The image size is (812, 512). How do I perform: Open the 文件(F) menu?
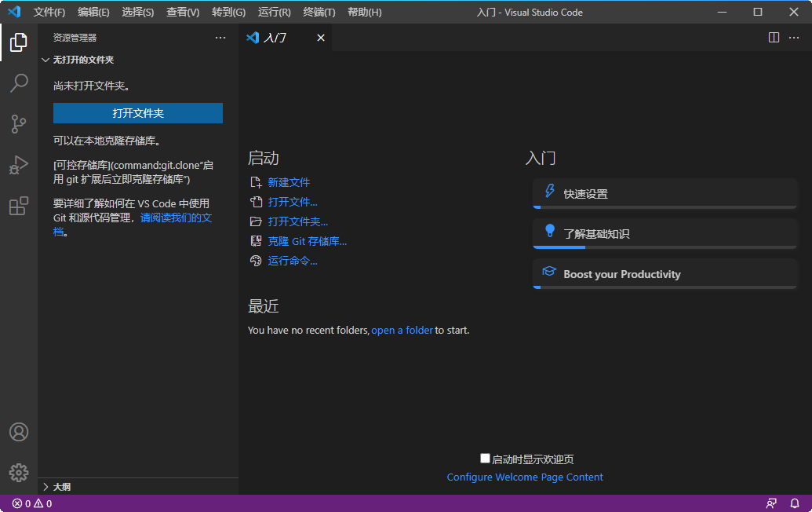(49, 12)
